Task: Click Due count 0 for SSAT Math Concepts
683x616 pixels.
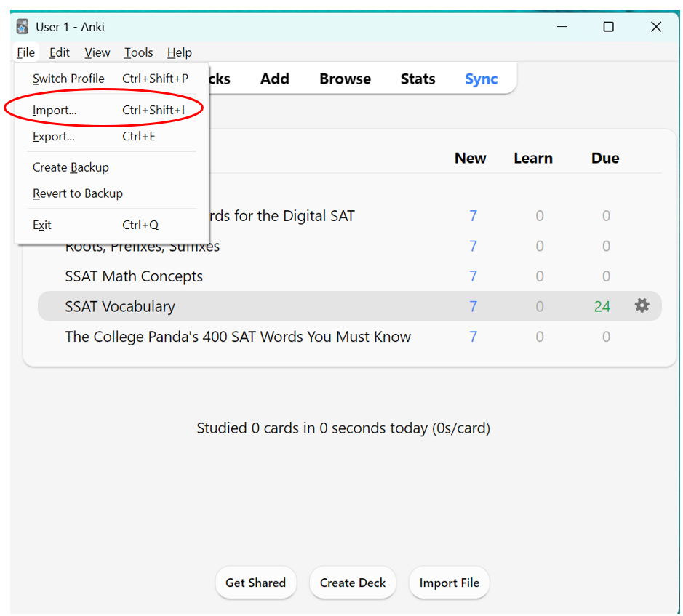Action: click(x=606, y=276)
